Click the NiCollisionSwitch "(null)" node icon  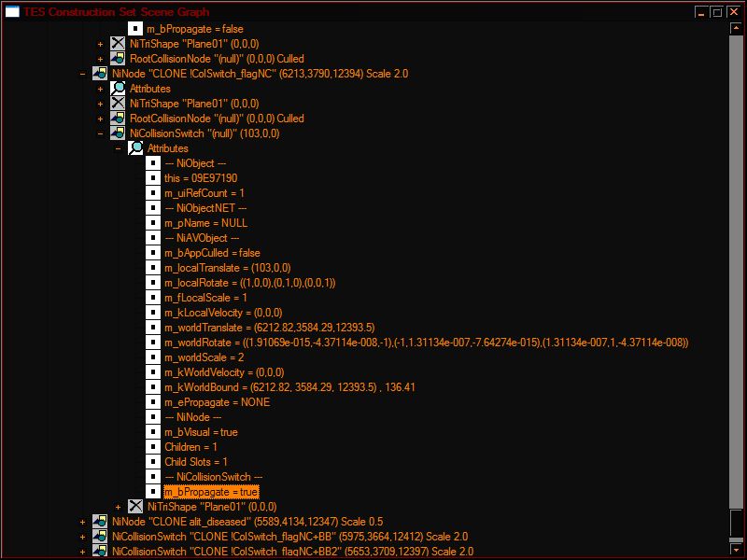tap(118, 133)
